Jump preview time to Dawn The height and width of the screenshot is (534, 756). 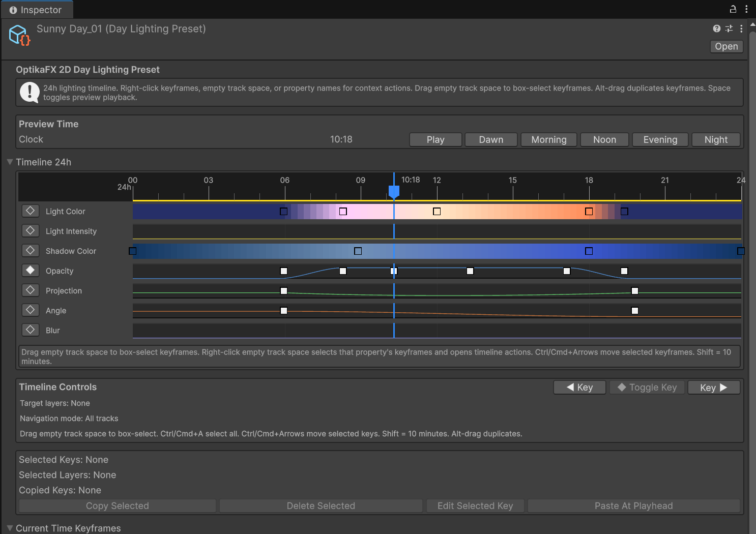click(491, 140)
